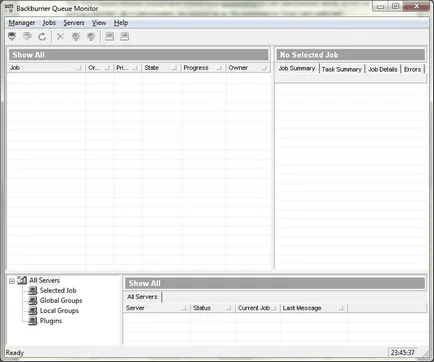
Task: Click the icon beside Global Groups
Action: [33, 301]
